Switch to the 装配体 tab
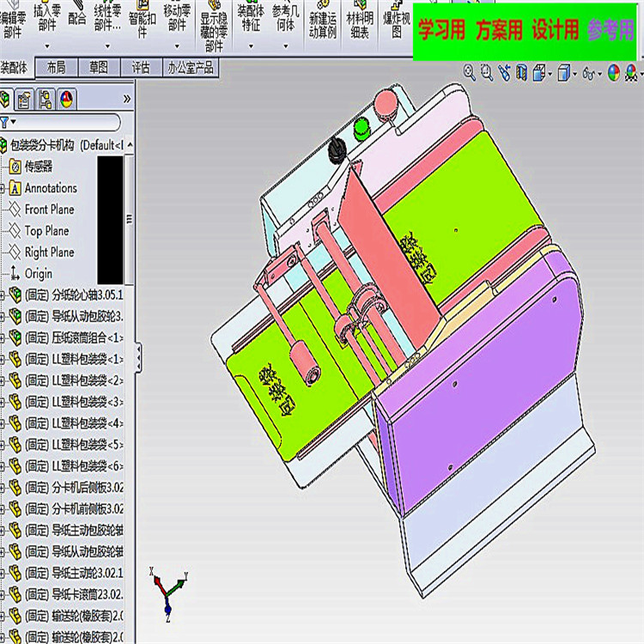Viewport: 644px width, 644px height. (14, 68)
